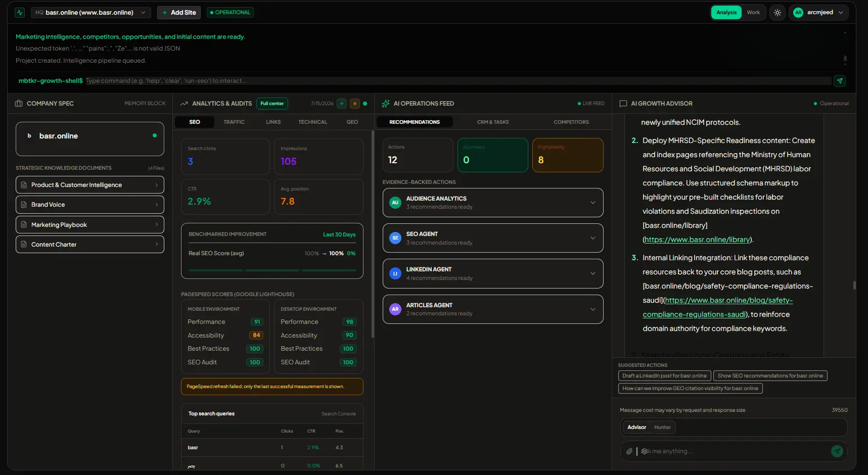Click the AR user avatar beside arcmjeed

pos(798,13)
